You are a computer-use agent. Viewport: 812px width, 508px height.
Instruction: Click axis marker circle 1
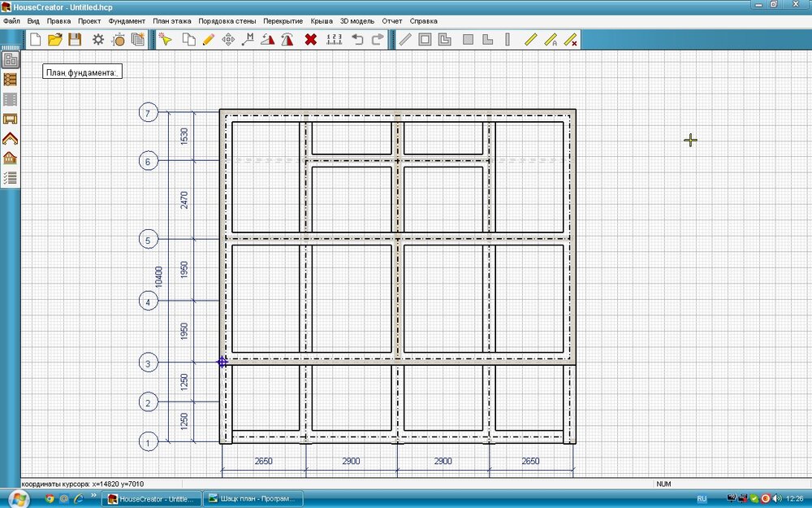click(148, 442)
